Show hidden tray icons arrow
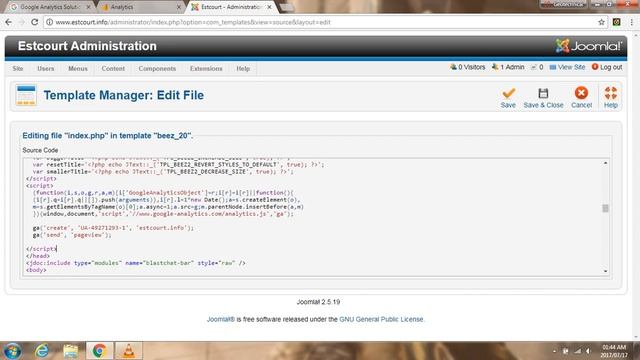Screen dimensions: 640x360 click(x=554, y=351)
